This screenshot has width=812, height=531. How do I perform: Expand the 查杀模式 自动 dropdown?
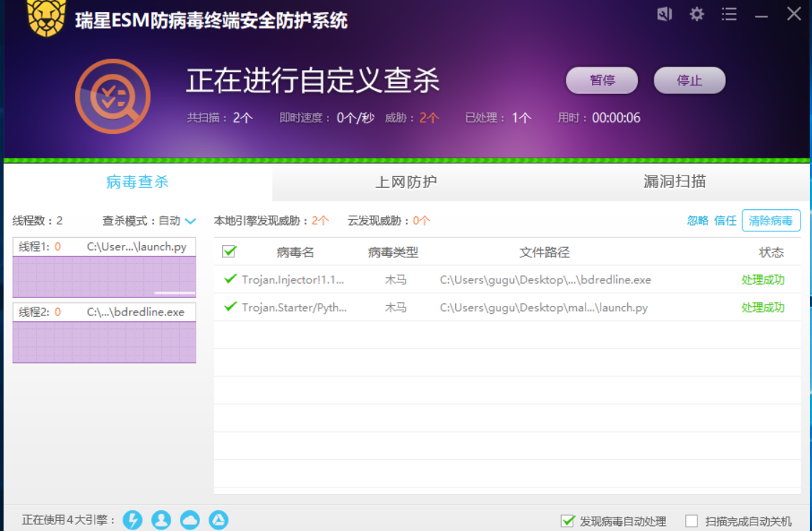point(190,221)
